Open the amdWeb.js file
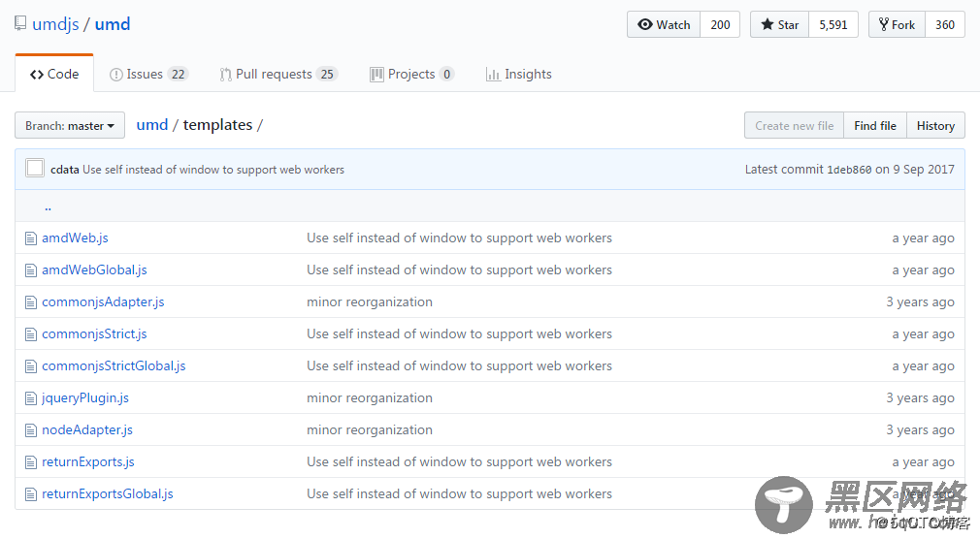 [75, 238]
